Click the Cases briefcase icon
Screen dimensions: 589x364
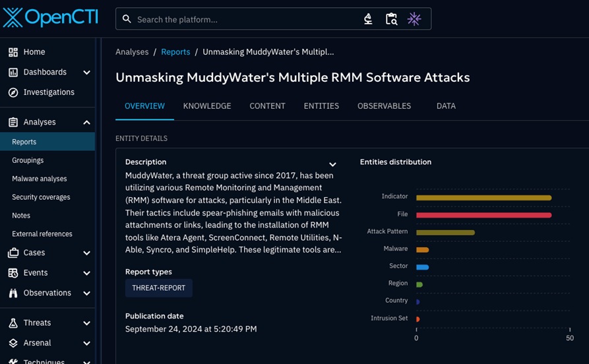click(13, 253)
